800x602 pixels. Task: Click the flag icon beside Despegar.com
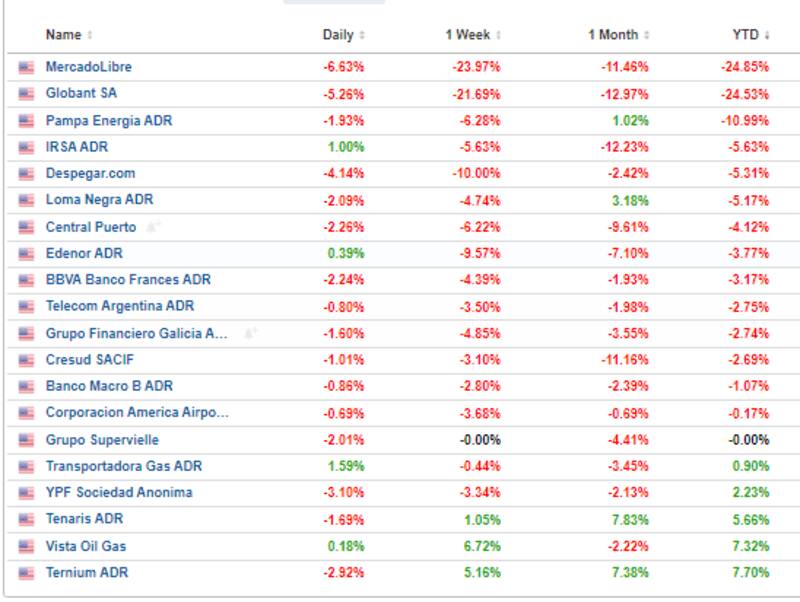tap(26, 174)
